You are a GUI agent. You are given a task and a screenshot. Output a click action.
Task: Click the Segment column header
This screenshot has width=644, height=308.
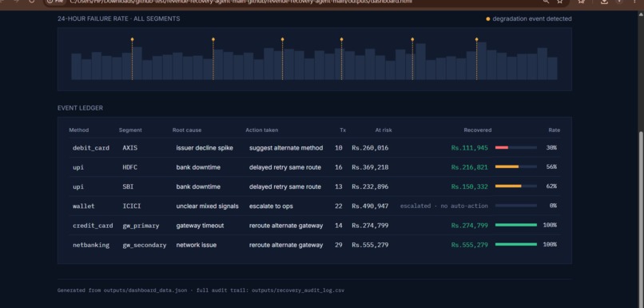click(130, 130)
